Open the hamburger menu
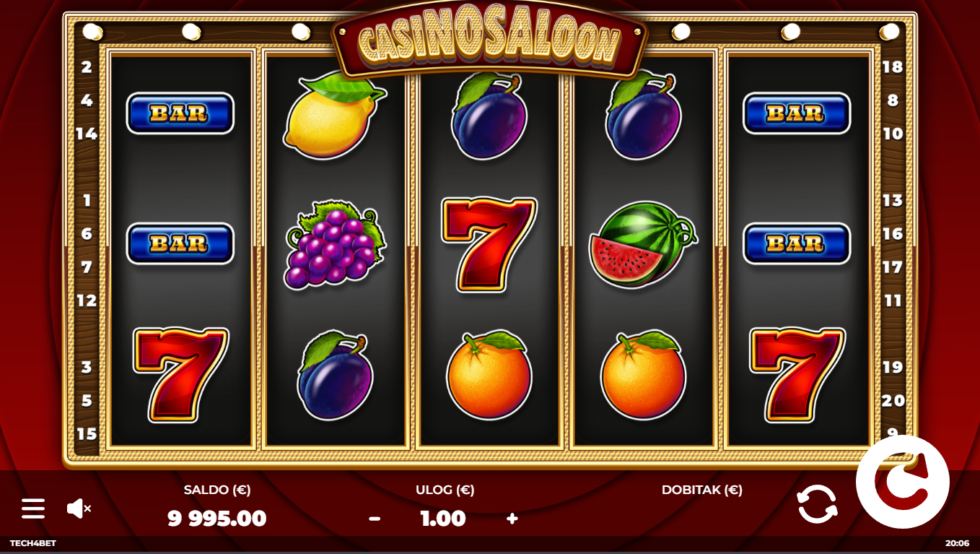 click(x=32, y=508)
